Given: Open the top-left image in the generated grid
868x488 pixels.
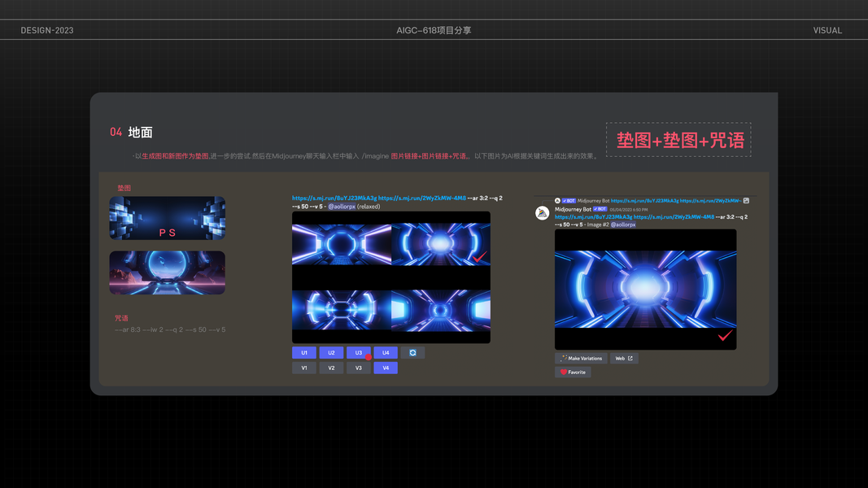Looking at the screenshot, I should [342, 244].
